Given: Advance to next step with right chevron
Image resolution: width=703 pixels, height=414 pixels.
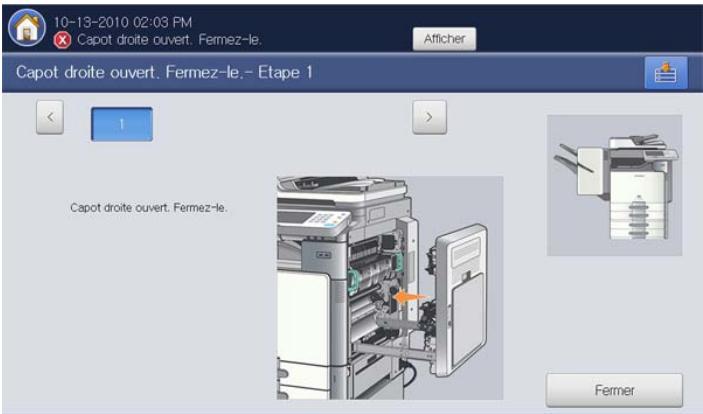Looking at the screenshot, I should coord(429,117).
